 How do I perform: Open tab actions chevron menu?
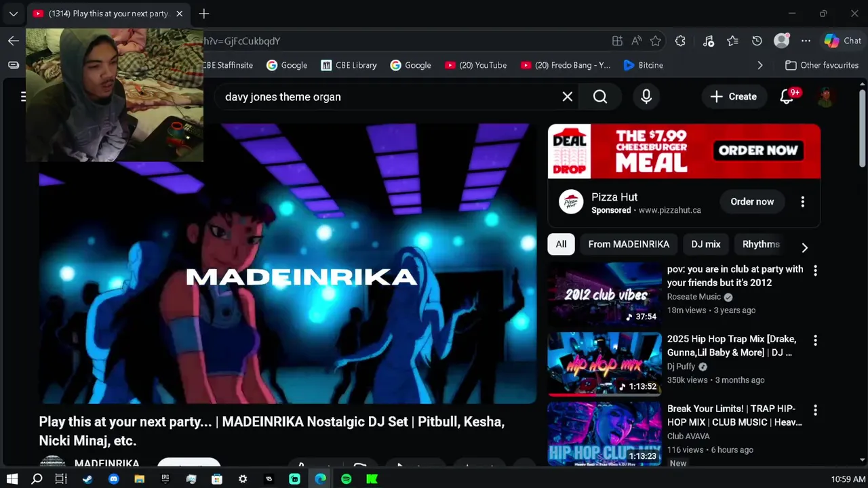click(14, 14)
